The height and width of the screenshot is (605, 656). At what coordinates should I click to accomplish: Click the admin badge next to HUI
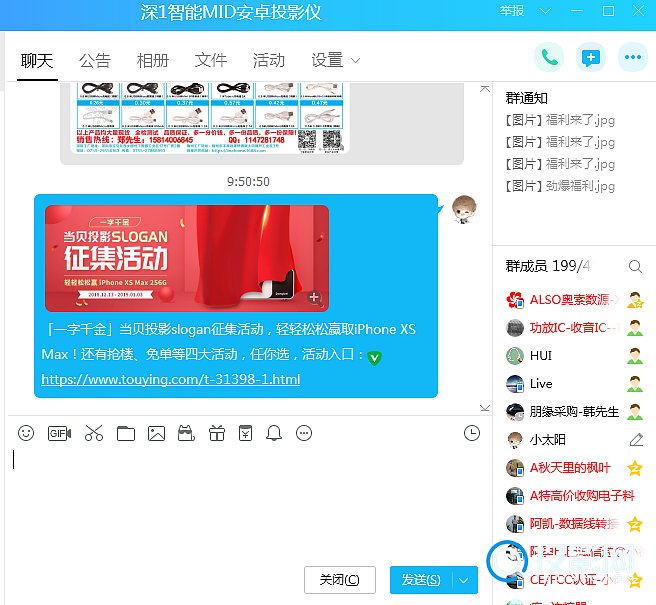pos(635,356)
